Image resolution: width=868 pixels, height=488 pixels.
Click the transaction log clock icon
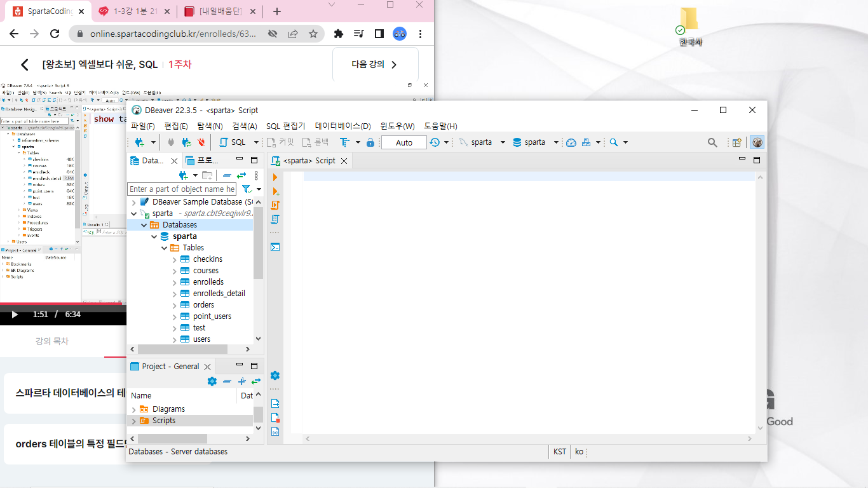coord(435,142)
